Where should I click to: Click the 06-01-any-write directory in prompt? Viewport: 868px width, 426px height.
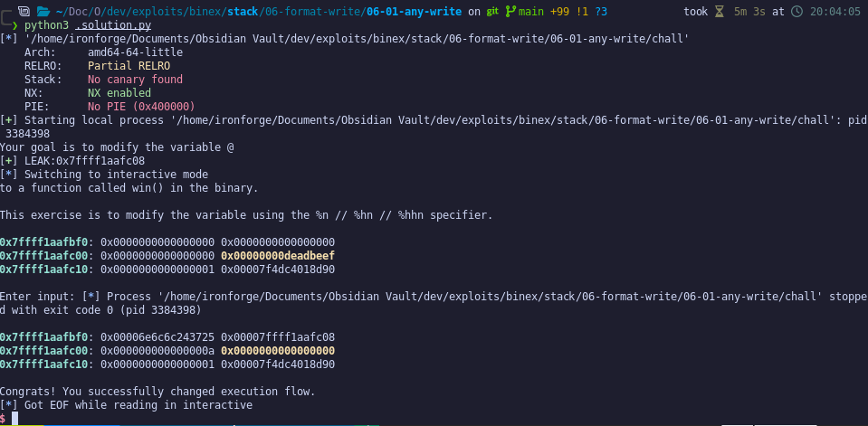(x=414, y=11)
